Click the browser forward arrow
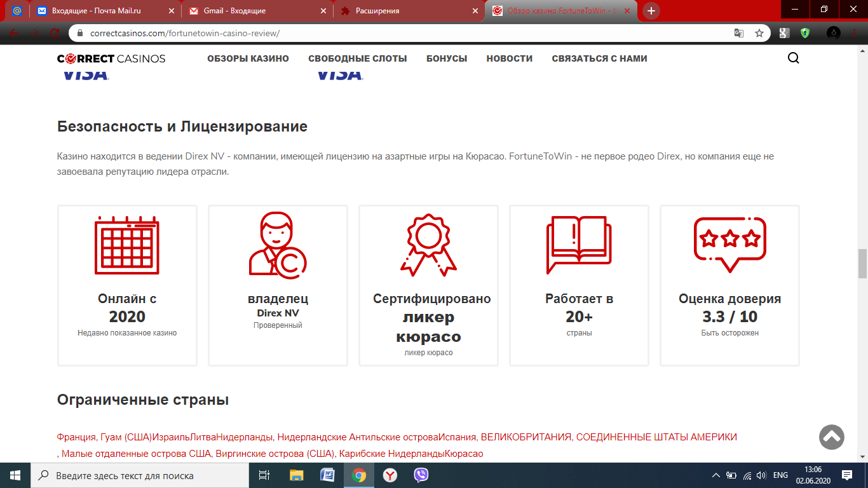 click(x=34, y=33)
